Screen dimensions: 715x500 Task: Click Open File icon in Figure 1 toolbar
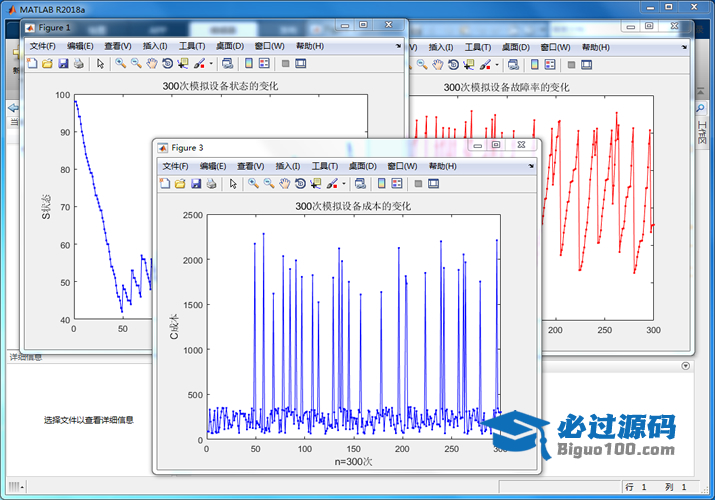click(47, 64)
